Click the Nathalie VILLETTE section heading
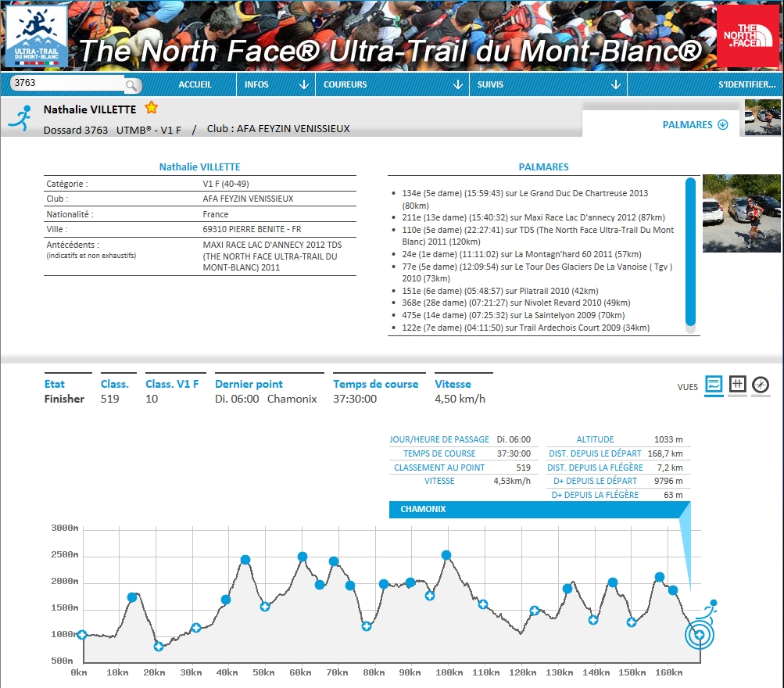Image resolution: width=784 pixels, height=688 pixels. tap(199, 167)
